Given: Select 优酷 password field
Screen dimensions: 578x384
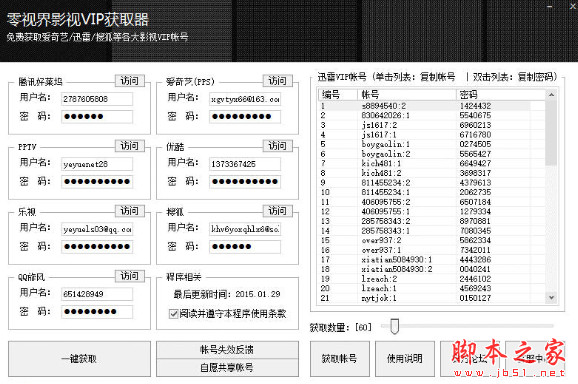Looking at the screenshot, I should pos(245,182).
